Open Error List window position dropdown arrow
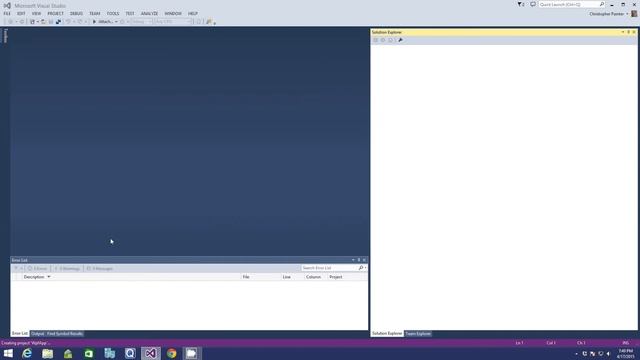The height and width of the screenshot is (360, 640). (353, 260)
